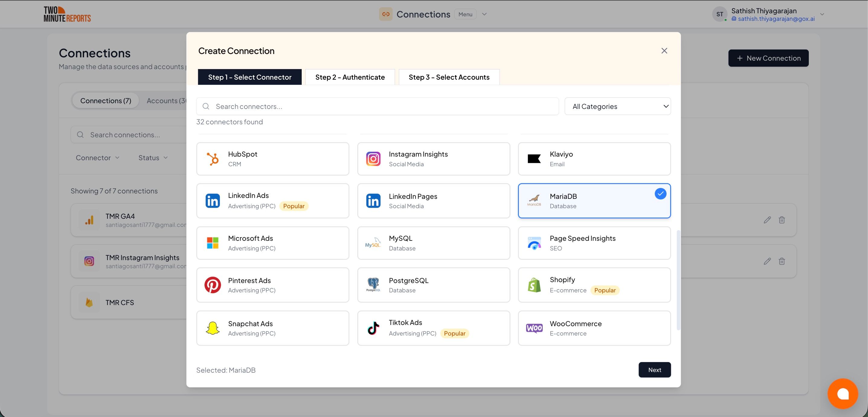Go to Step 3 – Select Accounts tab
Screen dimensions: 868x417
click(449, 77)
